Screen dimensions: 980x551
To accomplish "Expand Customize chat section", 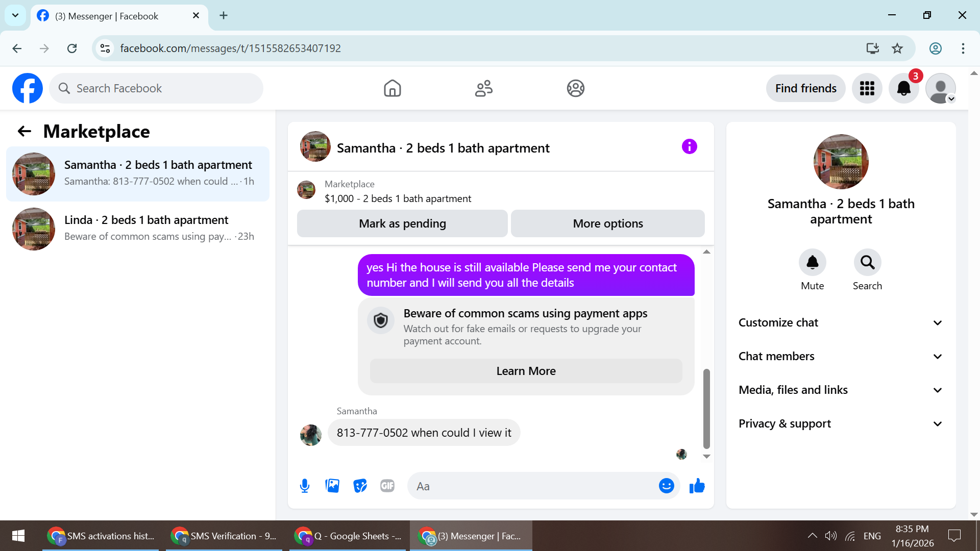I will coord(841,322).
